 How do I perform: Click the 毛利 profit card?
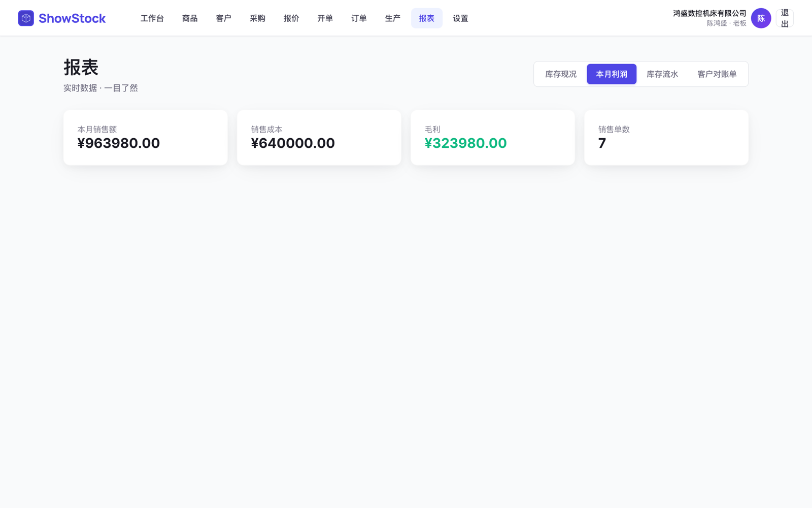tap(493, 138)
